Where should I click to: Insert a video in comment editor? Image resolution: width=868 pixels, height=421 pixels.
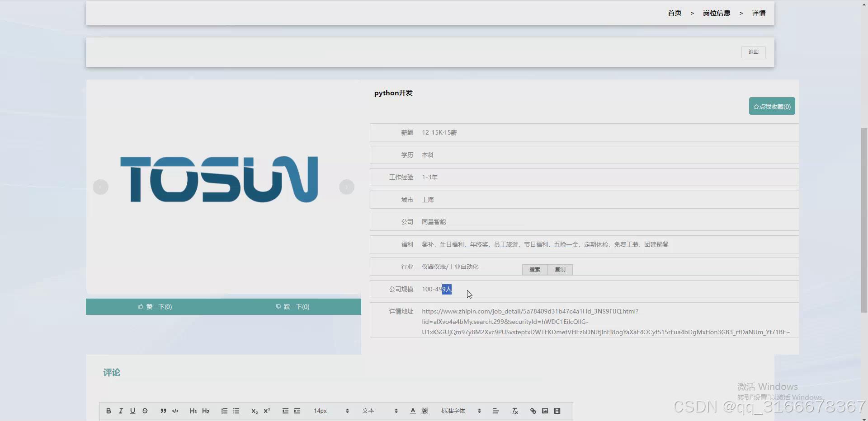click(x=557, y=411)
